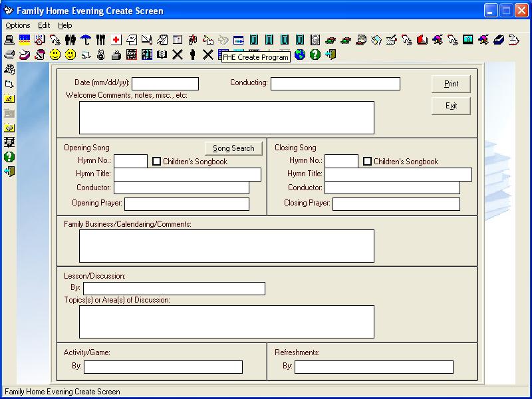This screenshot has width=532, height=399.
Task: Click the exit door icon in top toolbar
Action: pyautogui.click(x=330, y=55)
